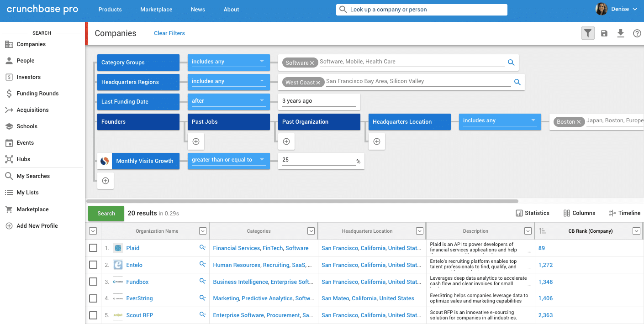Tick the checkbox for Plaid row

(93, 248)
